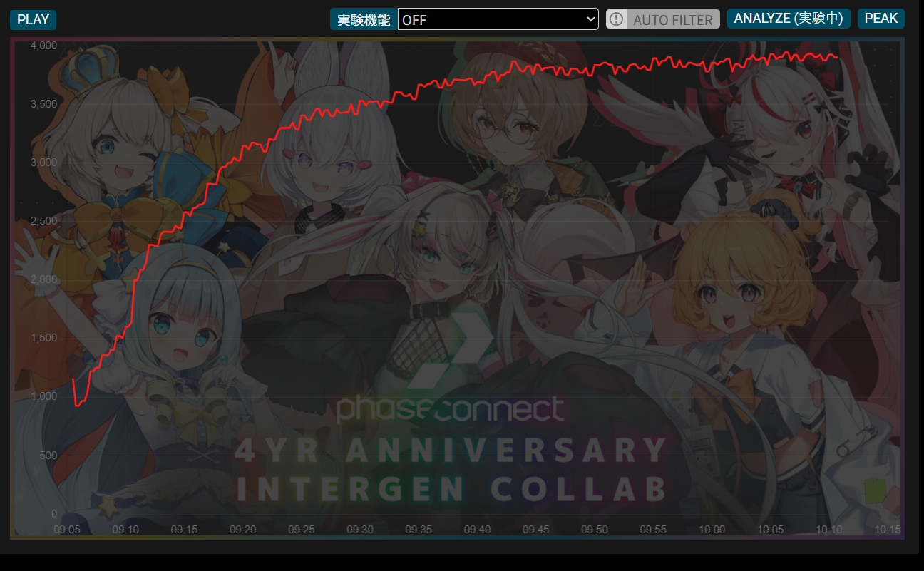Image resolution: width=924 pixels, height=571 pixels.
Task: Click the 2,500 viewer count axis label
Action: point(43,221)
